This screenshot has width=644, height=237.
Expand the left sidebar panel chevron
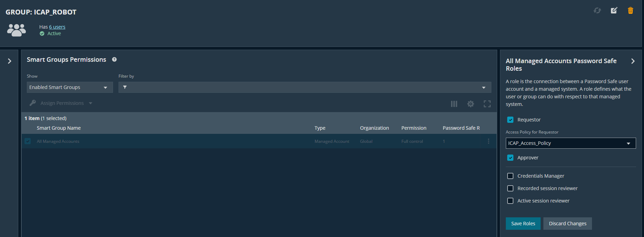10,61
